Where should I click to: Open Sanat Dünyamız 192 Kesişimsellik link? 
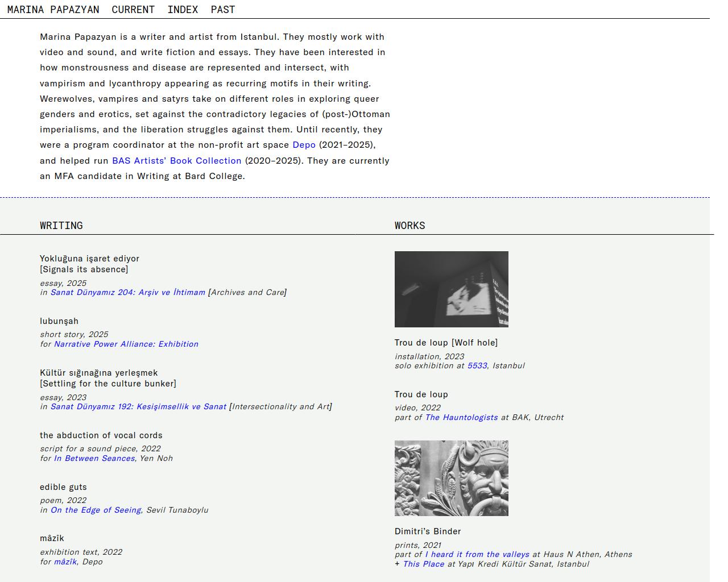click(138, 407)
